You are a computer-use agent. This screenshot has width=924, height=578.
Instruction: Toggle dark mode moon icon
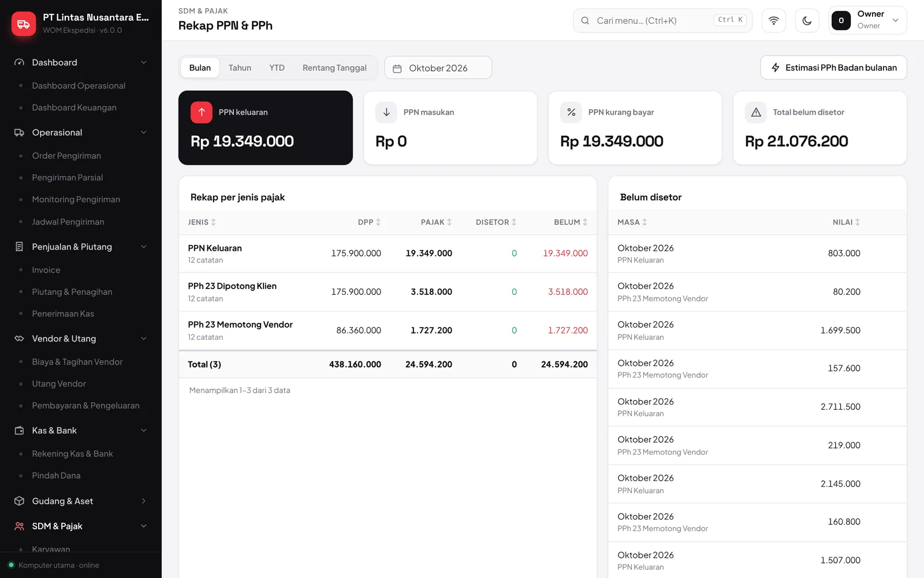(x=807, y=21)
